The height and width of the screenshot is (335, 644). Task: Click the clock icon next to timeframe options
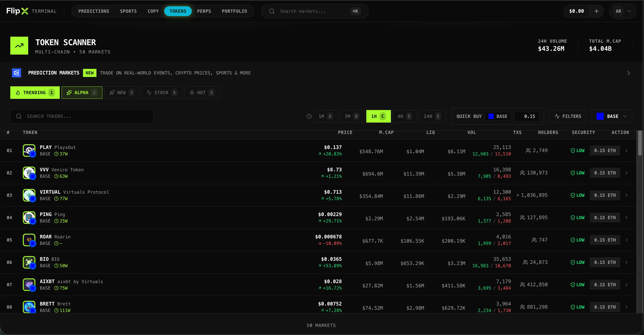point(309,116)
